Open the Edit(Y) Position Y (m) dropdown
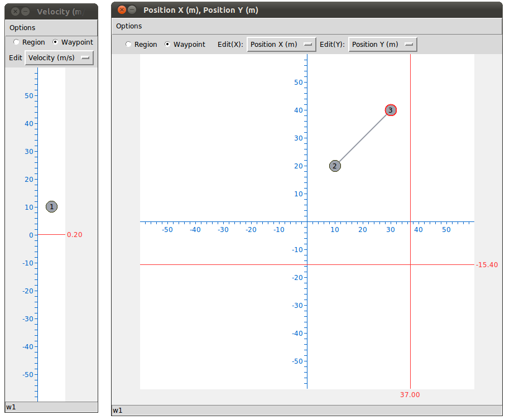This screenshot has width=505, height=420. (x=383, y=44)
